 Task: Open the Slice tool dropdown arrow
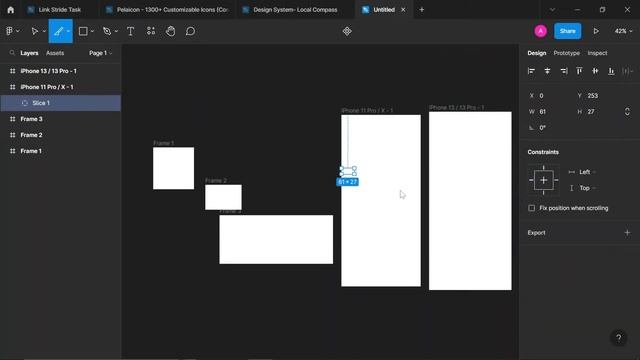[68, 31]
